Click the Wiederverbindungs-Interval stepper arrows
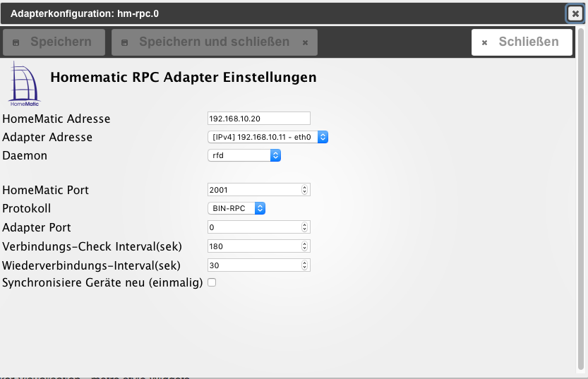The height and width of the screenshot is (379, 588). [x=305, y=265]
